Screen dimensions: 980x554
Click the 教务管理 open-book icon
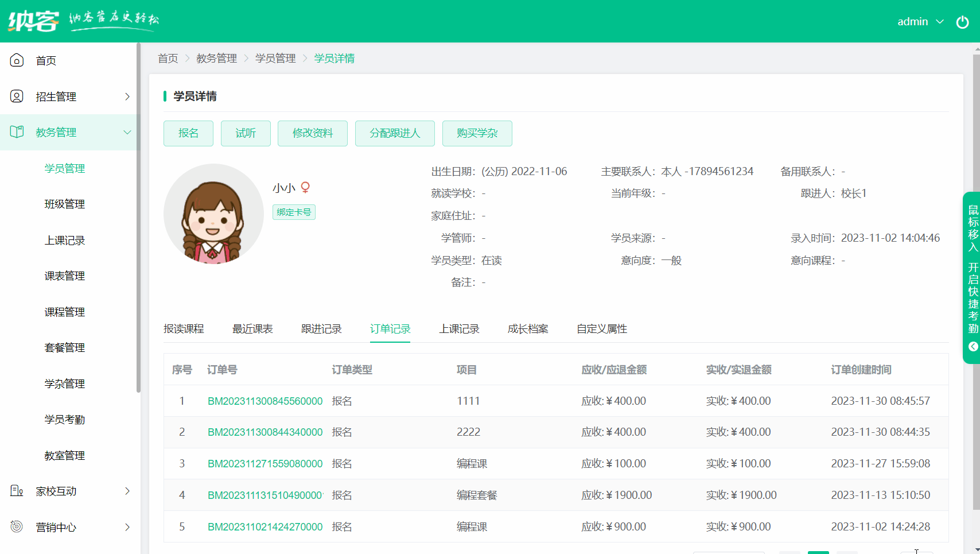[x=17, y=131]
